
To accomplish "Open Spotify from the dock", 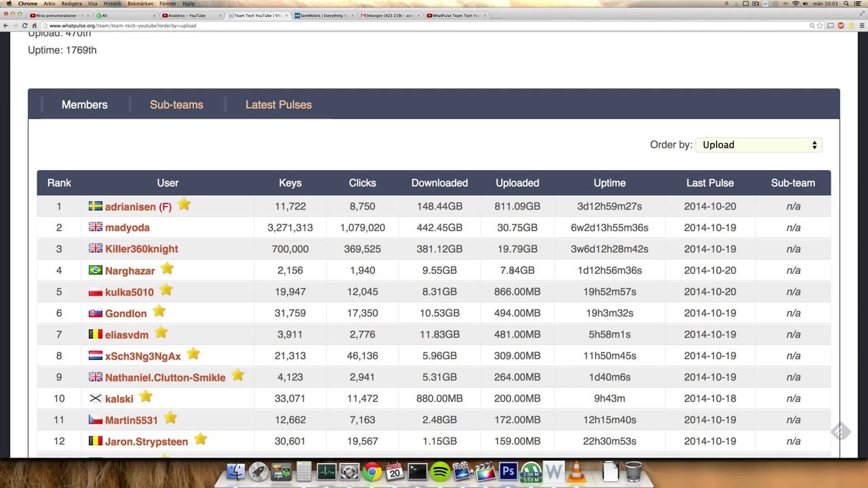I will click(440, 471).
